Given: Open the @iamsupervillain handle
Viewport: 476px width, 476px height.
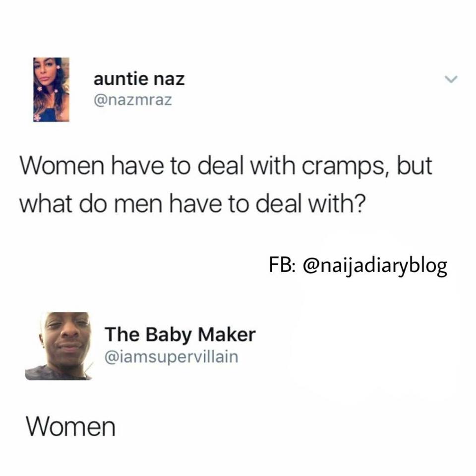Looking at the screenshot, I should coord(172,357).
